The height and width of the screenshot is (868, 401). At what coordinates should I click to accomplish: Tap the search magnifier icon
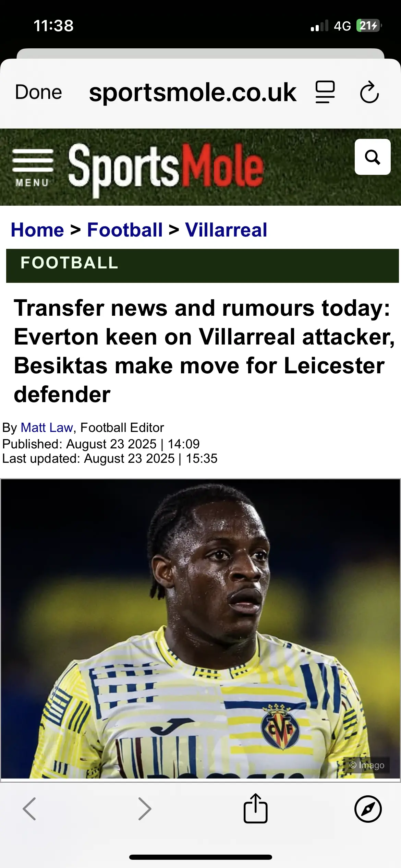click(x=372, y=157)
